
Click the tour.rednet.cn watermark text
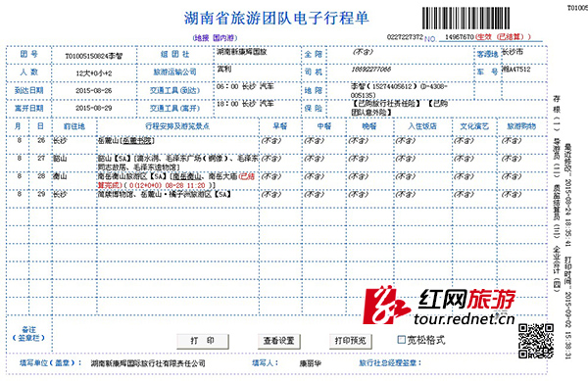[465, 319]
